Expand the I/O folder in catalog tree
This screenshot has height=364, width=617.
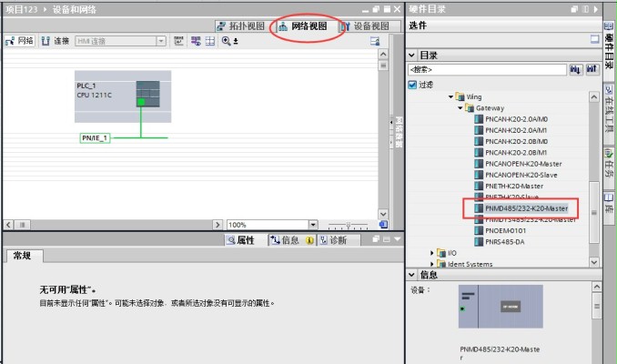click(x=432, y=253)
